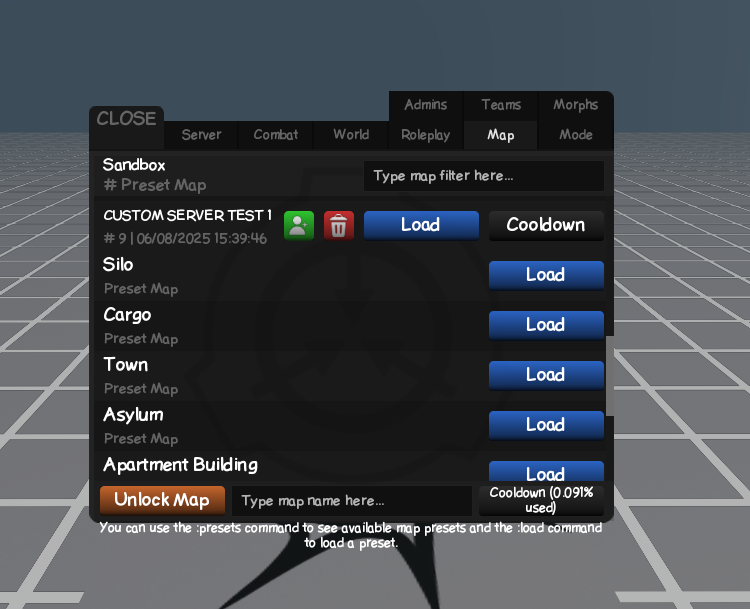Click the Sandbox map name
750x609 pixels.
point(134,165)
